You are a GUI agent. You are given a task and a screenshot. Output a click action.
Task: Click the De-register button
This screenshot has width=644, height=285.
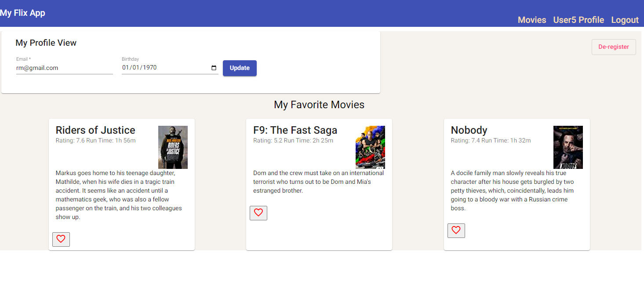(x=614, y=47)
